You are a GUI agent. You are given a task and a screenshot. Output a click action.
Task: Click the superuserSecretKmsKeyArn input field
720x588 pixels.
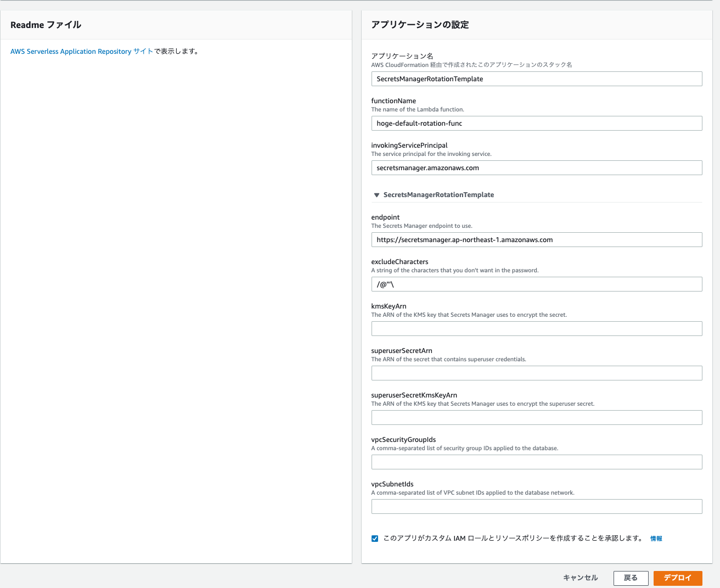coord(537,418)
